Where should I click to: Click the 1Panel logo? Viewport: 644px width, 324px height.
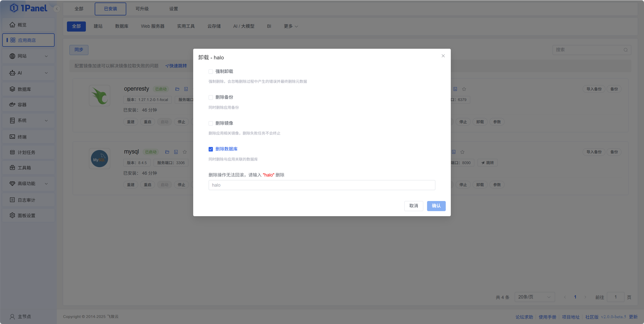tap(29, 8)
